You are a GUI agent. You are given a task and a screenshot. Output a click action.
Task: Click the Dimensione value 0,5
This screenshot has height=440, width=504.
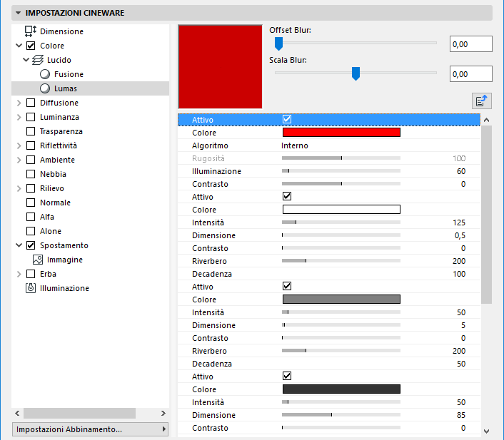click(x=460, y=235)
